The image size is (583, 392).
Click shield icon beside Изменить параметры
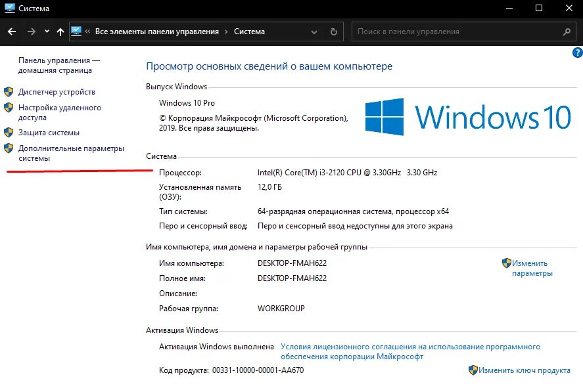pos(506,263)
